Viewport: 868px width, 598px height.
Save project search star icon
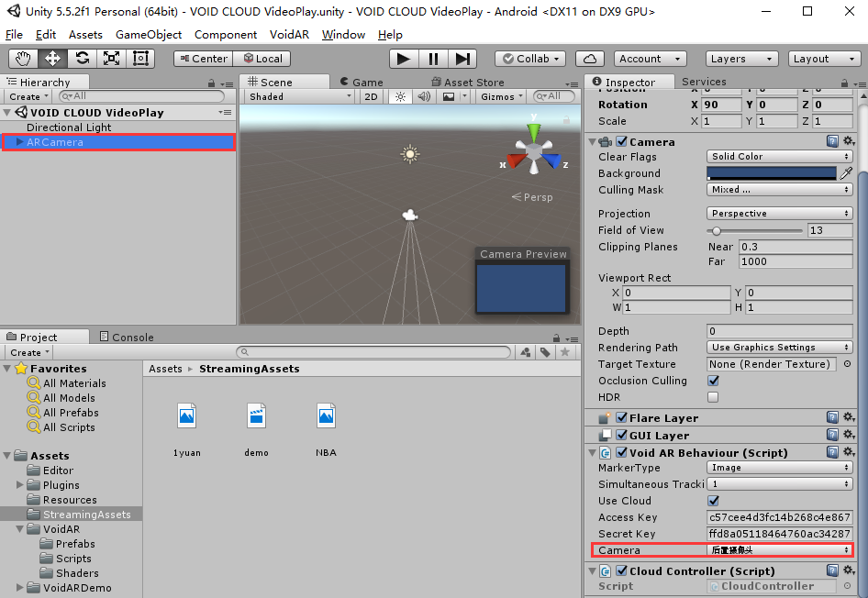pyautogui.click(x=565, y=352)
